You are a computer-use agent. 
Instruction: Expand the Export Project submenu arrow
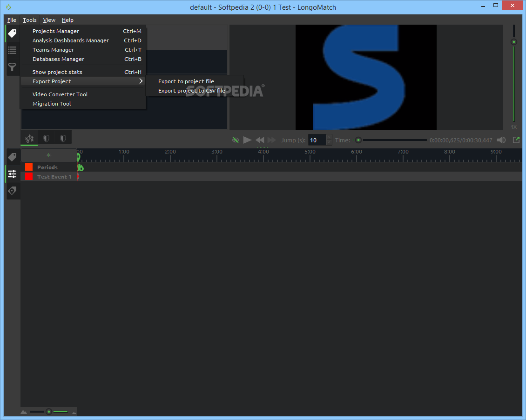pyautogui.click(x=141, y=81)
